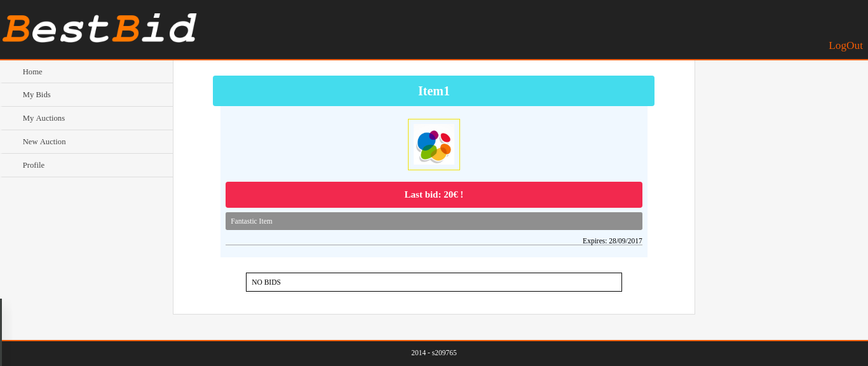Image resolution: width=868 pixels, height=366 pixels.
Task: Open the My Bids page
Action: (x=37, y=95)
